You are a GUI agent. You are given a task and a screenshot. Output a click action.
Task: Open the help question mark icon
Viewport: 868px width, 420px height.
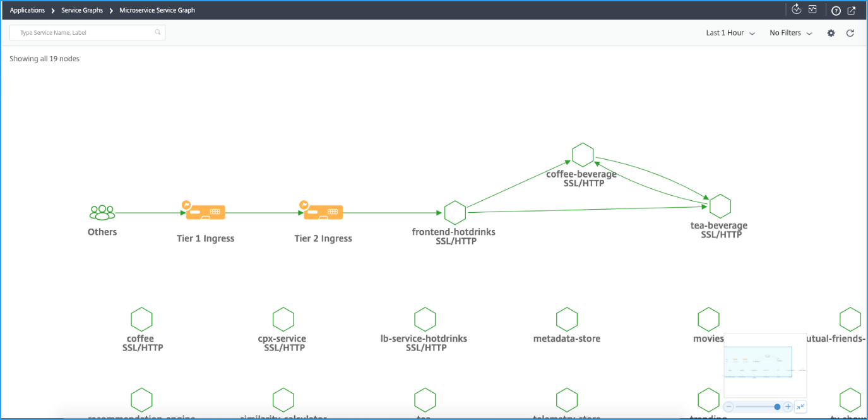(x=836, y=10)
